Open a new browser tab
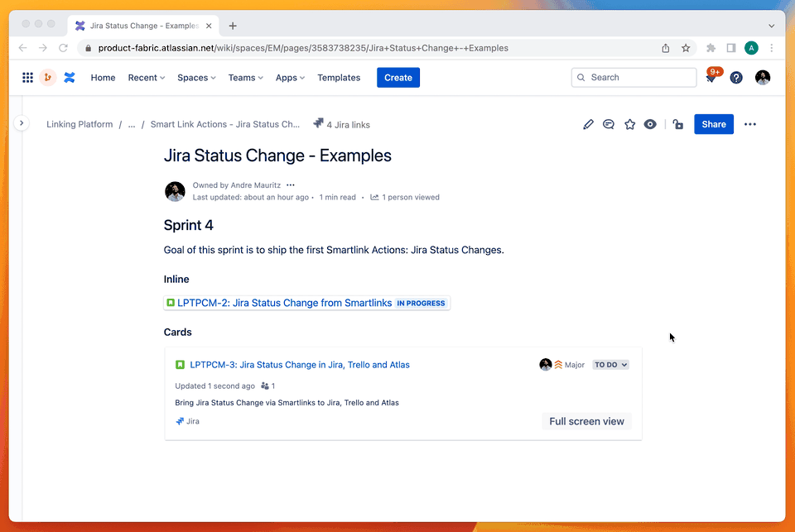This screenshot has height=532, width=795. click(233, 26)
